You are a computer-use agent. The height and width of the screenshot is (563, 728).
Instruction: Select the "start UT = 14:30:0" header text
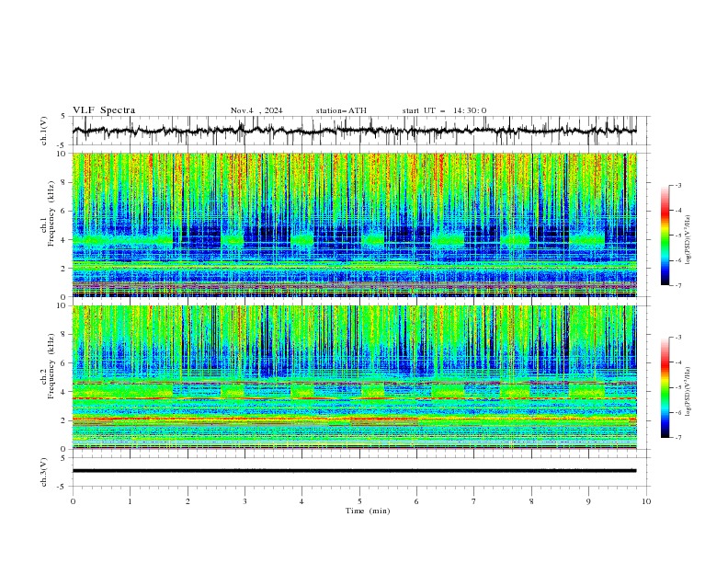pyautogui.click(x=444, y=110)
